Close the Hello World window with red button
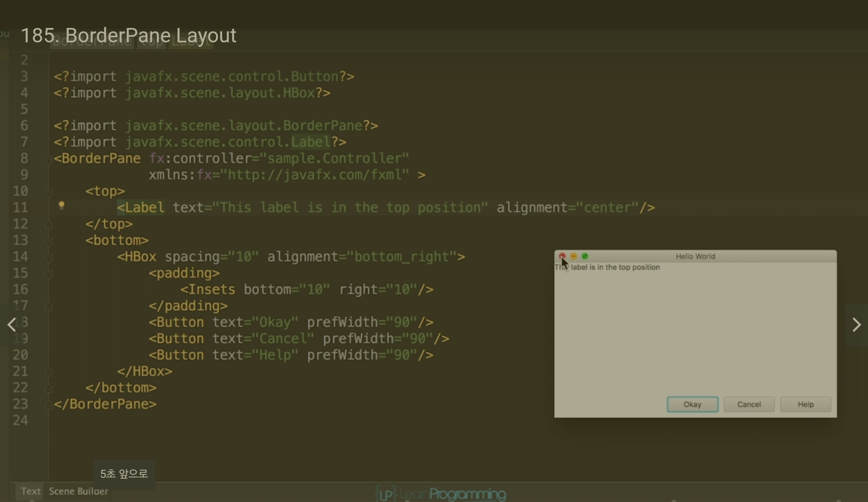This screenshot has width=868, height=502. click(562, 256)
